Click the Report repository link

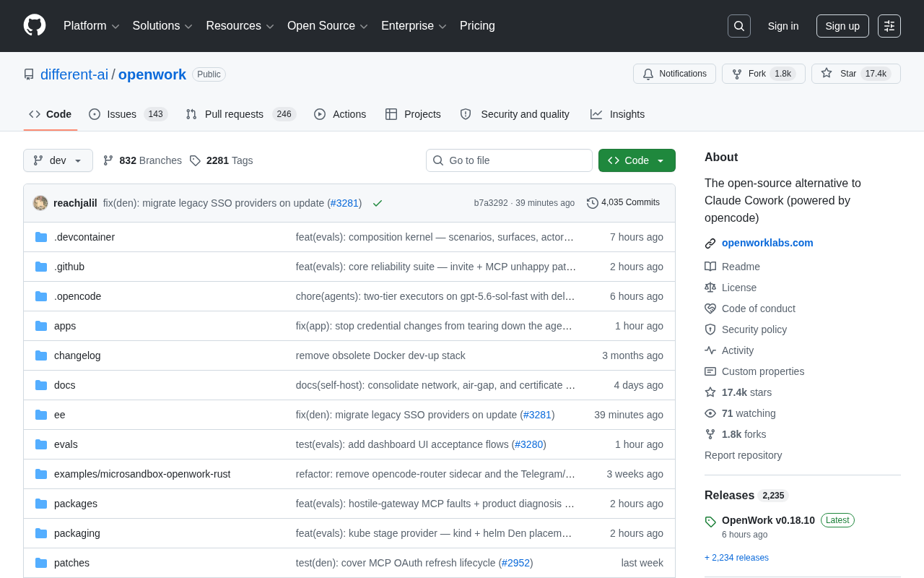click(x=744, y=455)
